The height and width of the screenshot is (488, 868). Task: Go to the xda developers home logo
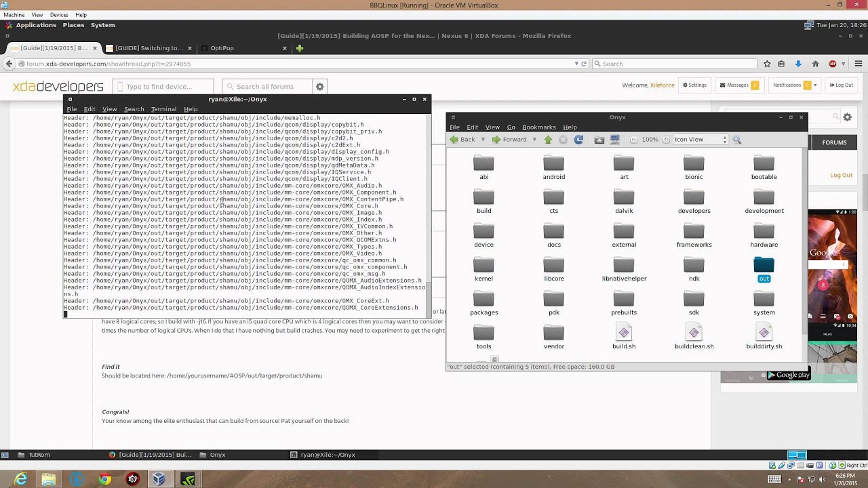pyautogui.click(x=58, y=86)
